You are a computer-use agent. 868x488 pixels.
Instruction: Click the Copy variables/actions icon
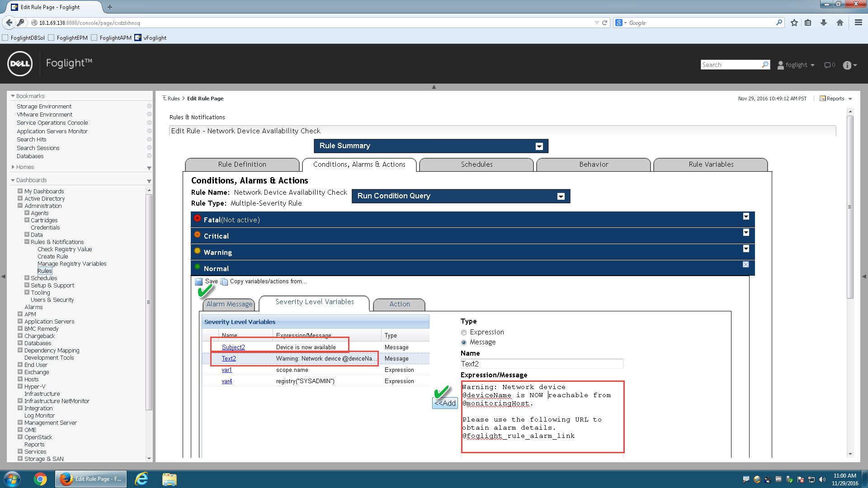click(x=224, y=282)
